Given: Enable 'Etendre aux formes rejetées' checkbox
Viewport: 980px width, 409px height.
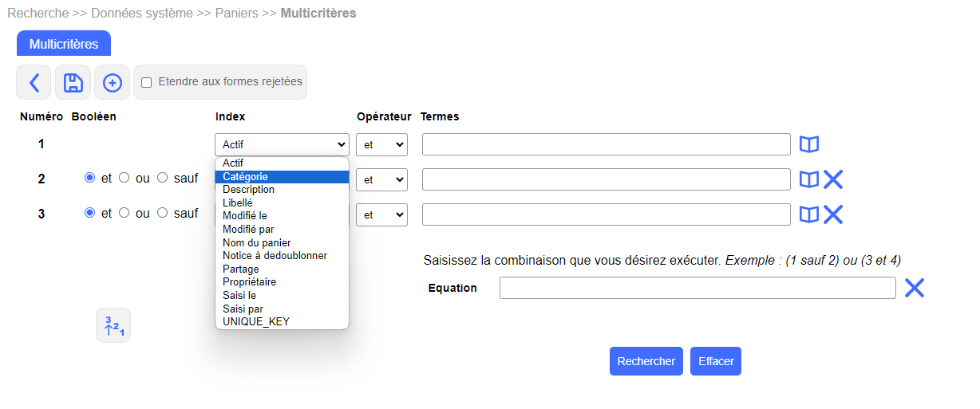Looking at the screenshot, I should point(147,82).
